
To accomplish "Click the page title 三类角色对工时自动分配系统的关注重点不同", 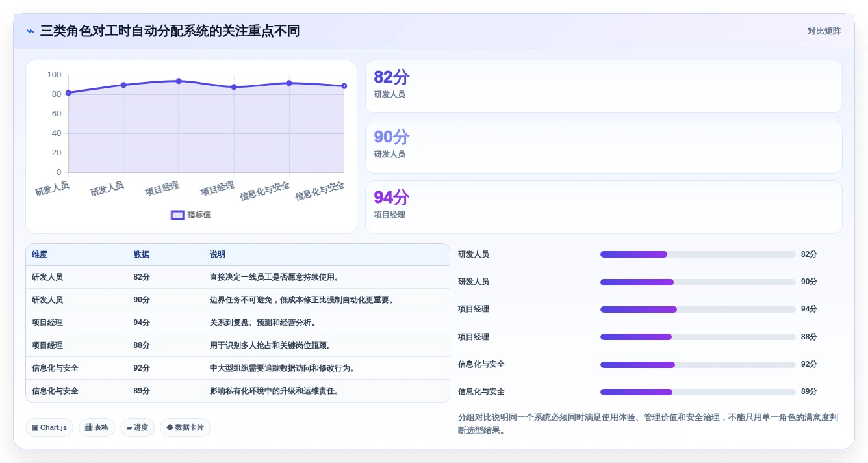I will point(170,31).
